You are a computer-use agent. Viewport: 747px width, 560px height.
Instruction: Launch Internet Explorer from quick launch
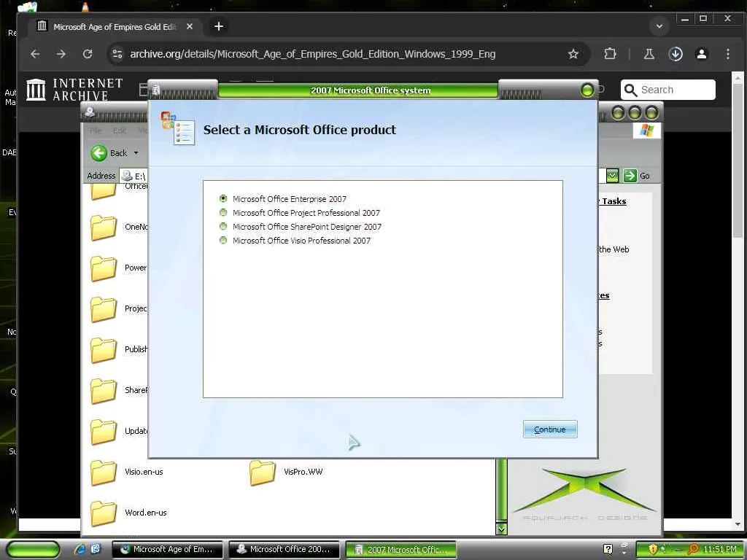(x=80, y=549)
